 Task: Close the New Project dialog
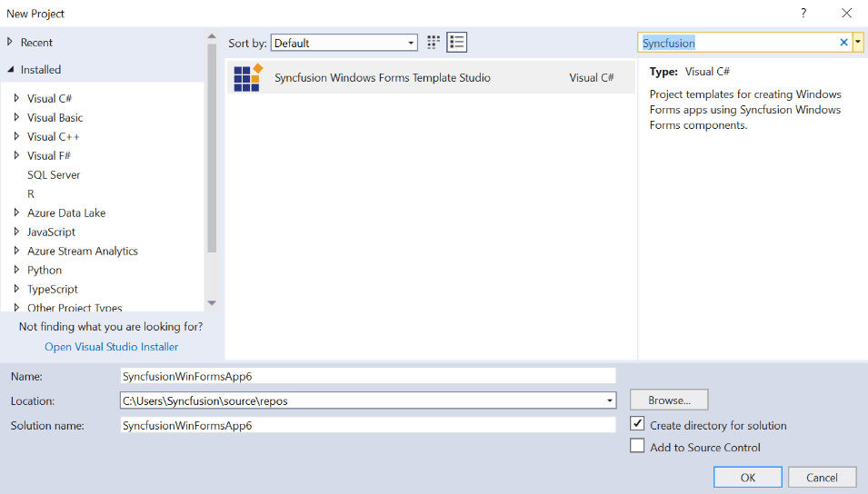pos(846,14)
